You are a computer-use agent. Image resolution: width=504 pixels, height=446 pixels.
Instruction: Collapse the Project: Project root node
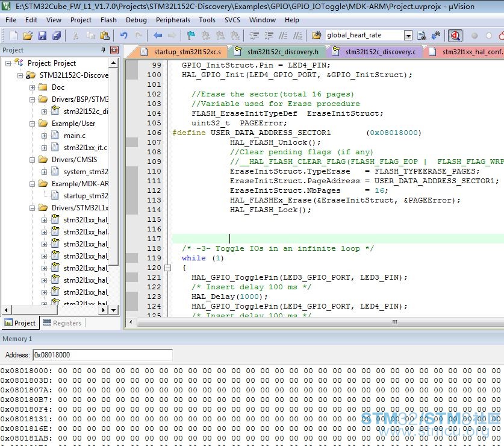(8, 63)
